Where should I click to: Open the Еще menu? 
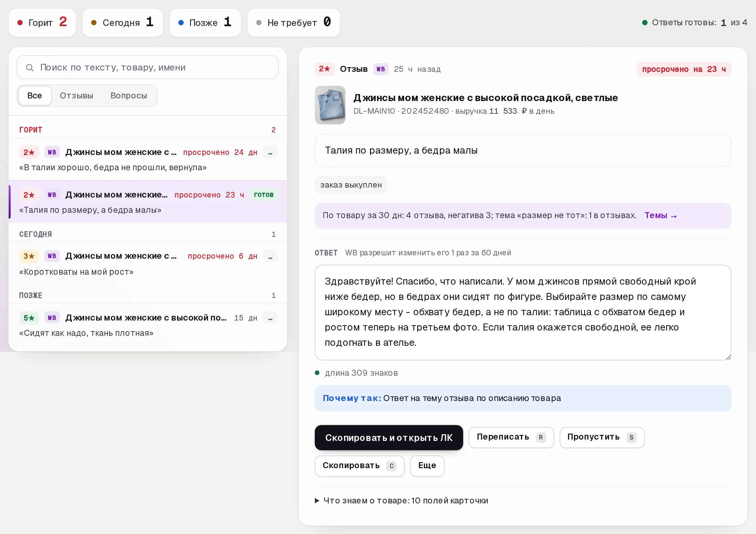pos(427,466)
